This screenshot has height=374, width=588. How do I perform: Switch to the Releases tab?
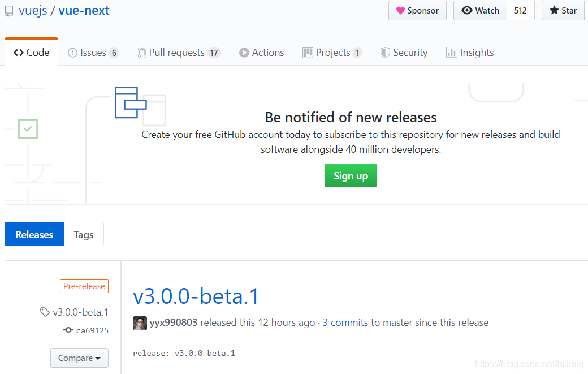(x=33, y=234)
